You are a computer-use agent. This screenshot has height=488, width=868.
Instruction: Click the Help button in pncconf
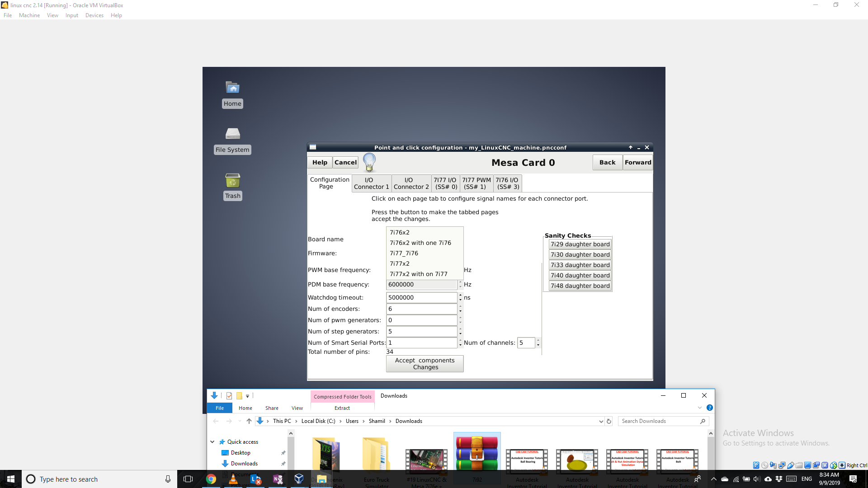[320, 162]
